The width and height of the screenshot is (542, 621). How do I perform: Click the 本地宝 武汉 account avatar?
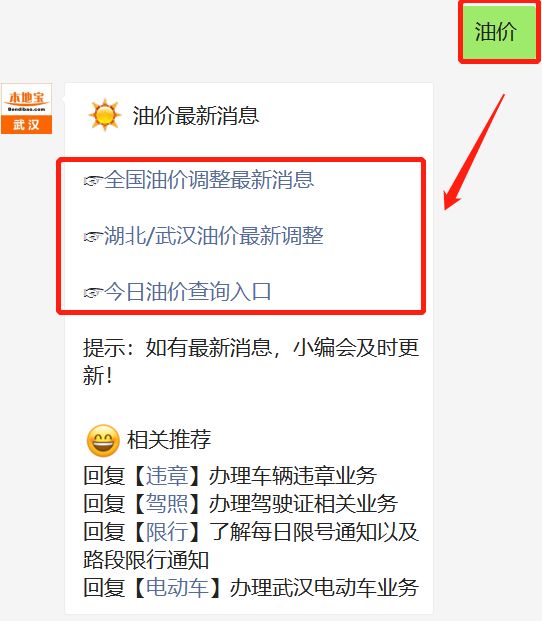27,109
